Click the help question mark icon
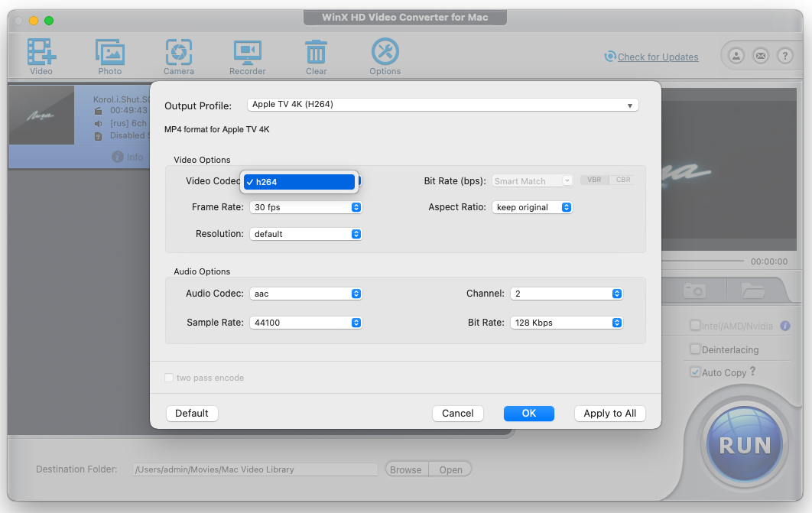This screenshot has height=513, width=812. pyautogui.click(x=784, y=56)
